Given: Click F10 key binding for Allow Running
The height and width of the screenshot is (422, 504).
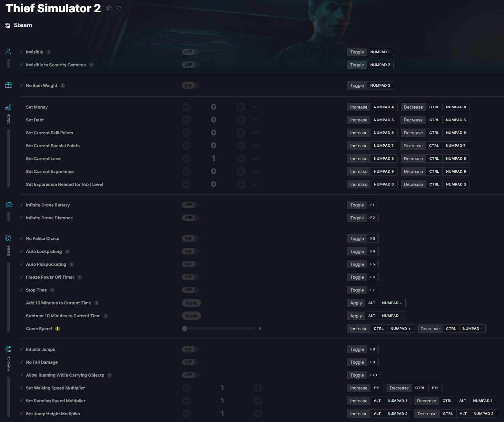Looking at the screenshot, I should coord(373,375).
